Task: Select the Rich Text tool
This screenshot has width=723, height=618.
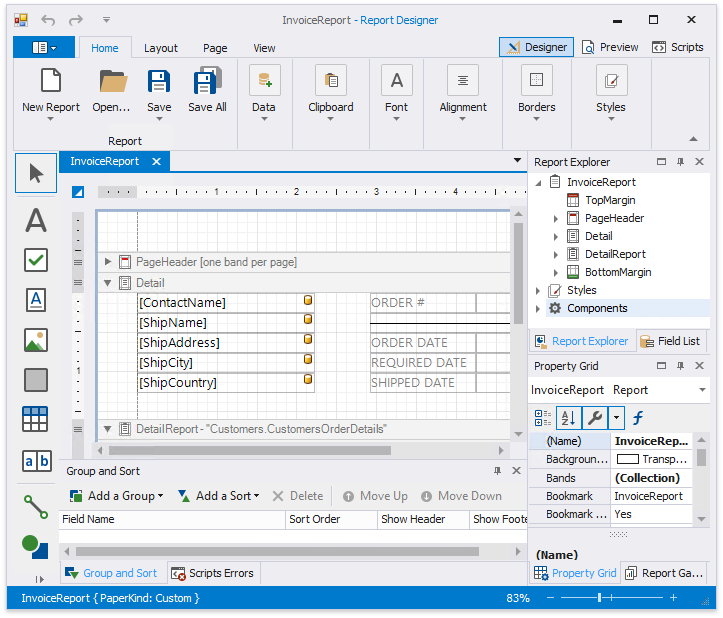Action: point(36,300)
